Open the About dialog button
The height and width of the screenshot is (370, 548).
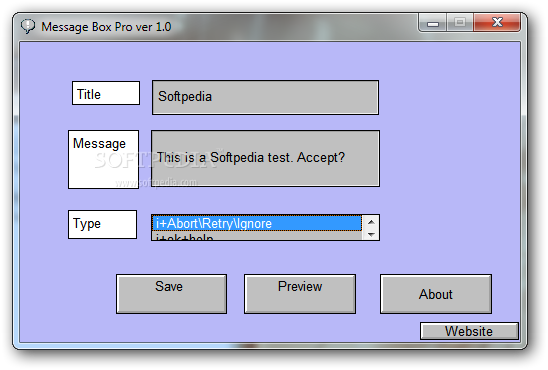pos(436,294)
